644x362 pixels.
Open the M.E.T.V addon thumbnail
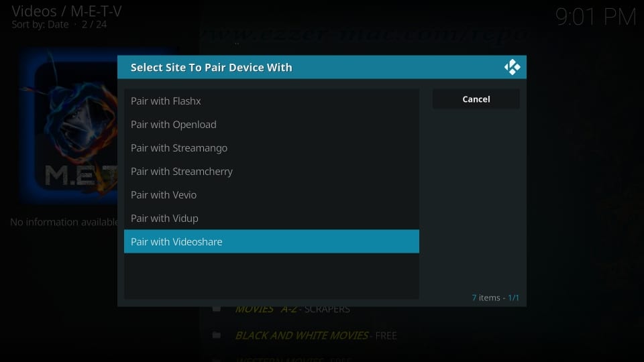[x=68, y=126]
